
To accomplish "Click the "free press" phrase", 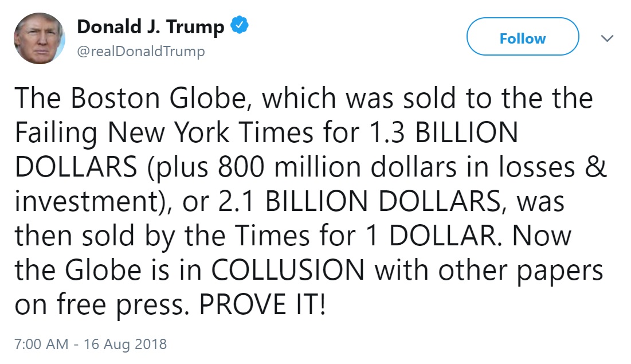I will coord(119,304).
